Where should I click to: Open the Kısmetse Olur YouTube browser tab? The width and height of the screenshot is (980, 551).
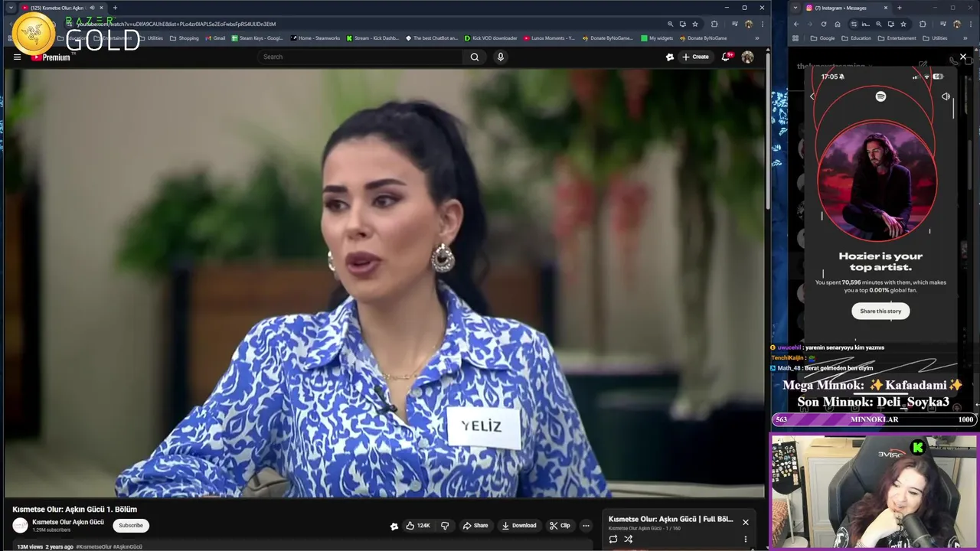(61, 8)
